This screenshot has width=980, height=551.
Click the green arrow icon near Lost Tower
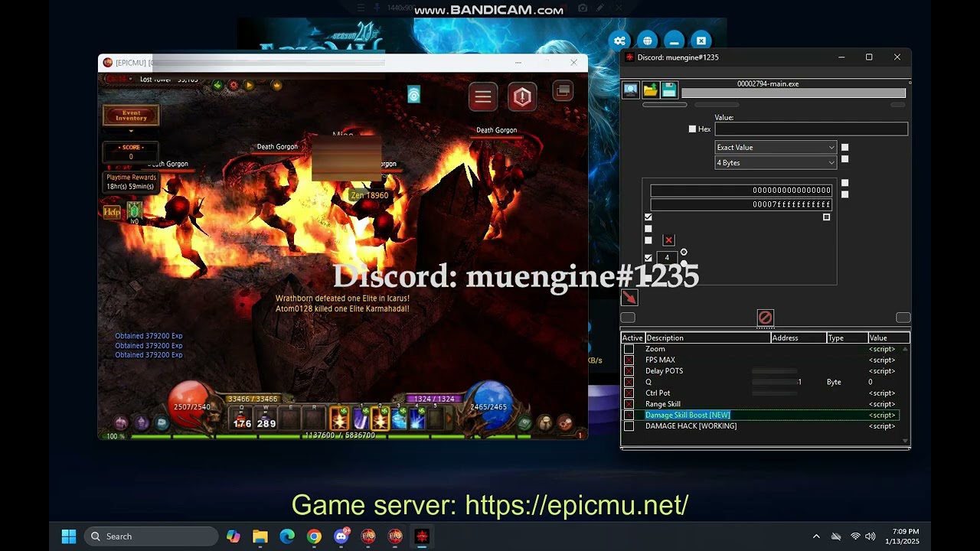[218, 85]
